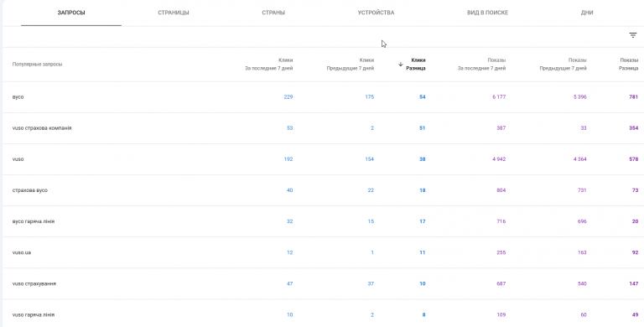The height and width of the screenshot is (327, 644).
Task: Click impressions difference value 92
Action: (636, 252)
